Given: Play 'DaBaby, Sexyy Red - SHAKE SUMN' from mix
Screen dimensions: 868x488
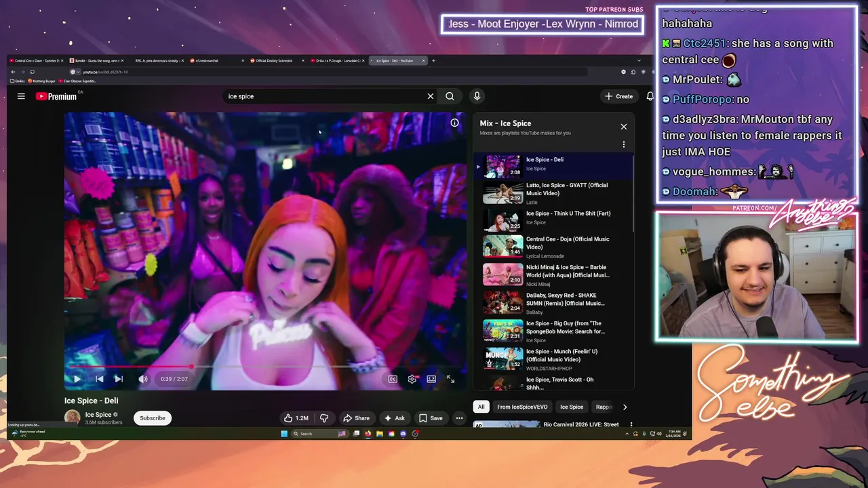Looking at the screenshot, I should point(553,304).
